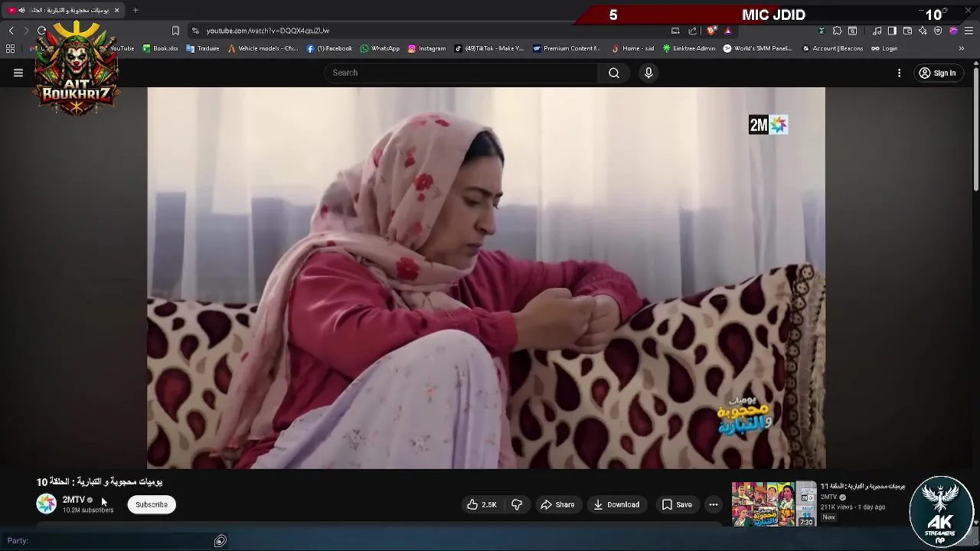The image size is (980, 551).
Task: Click the Sign in button
Action: coord(938,73)
